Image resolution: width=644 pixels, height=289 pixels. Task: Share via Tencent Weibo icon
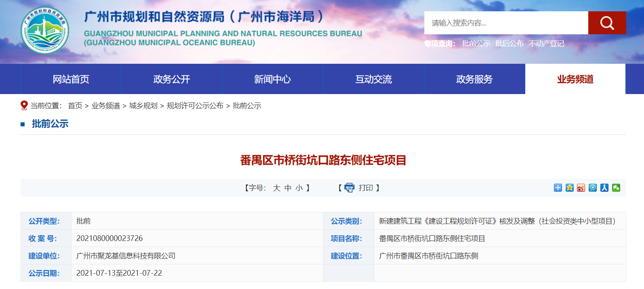coord(593,188)
